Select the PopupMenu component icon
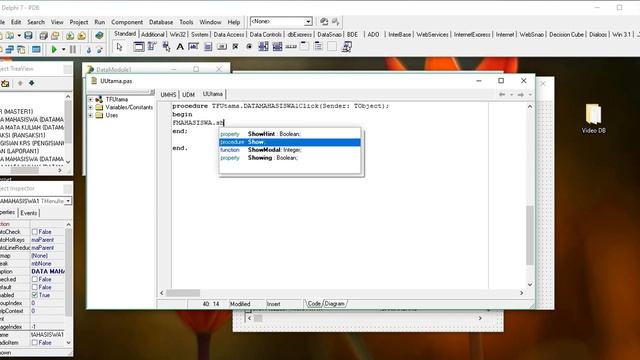Image resolution: width=640 pixels, height=360 pixels. coord(166,47)
